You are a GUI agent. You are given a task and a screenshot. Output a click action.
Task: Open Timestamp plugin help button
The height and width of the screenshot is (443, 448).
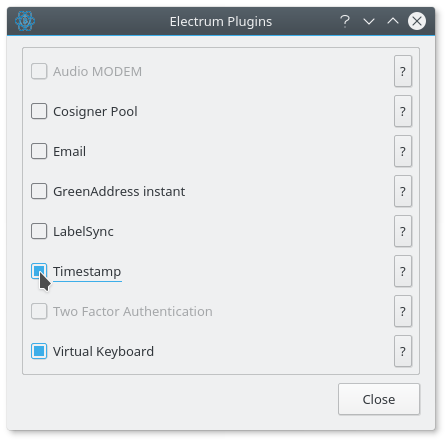(x=403, y=271)
